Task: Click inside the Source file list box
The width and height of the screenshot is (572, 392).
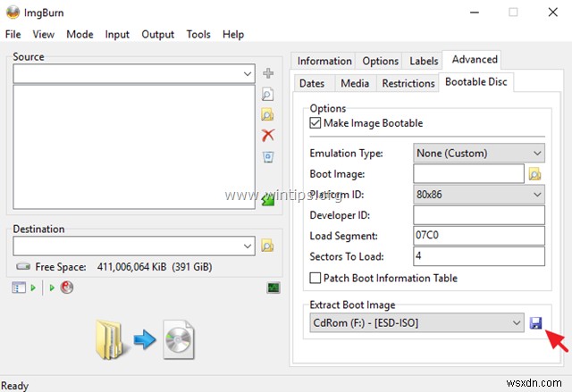Action: tap(134, 146)
